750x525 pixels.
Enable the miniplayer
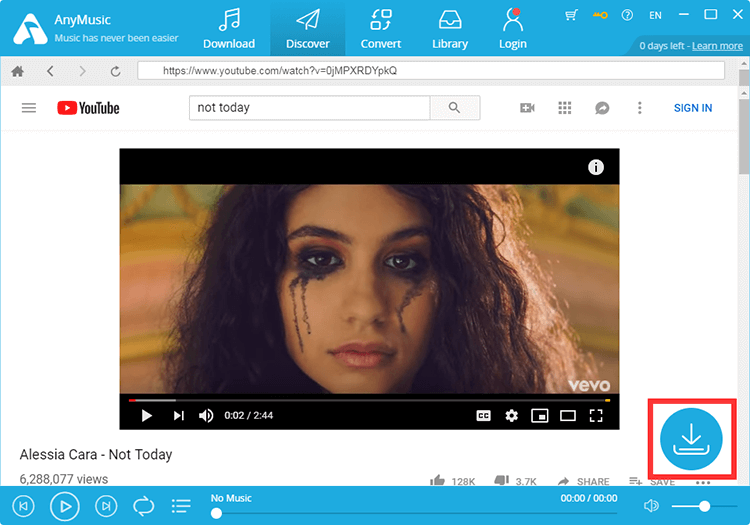click(x=540, y=416)
